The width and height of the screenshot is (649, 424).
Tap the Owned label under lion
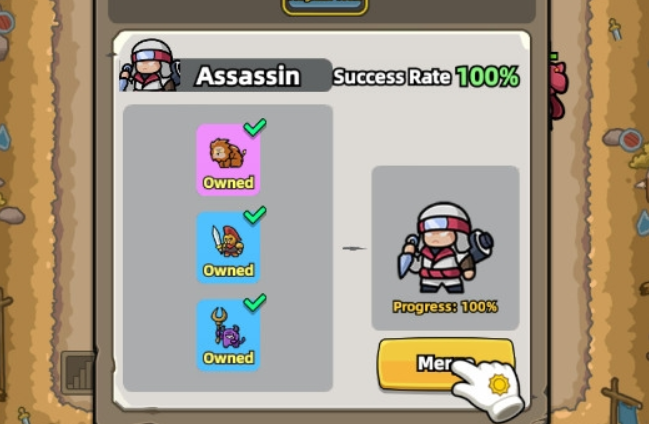[x=228, y=183]
